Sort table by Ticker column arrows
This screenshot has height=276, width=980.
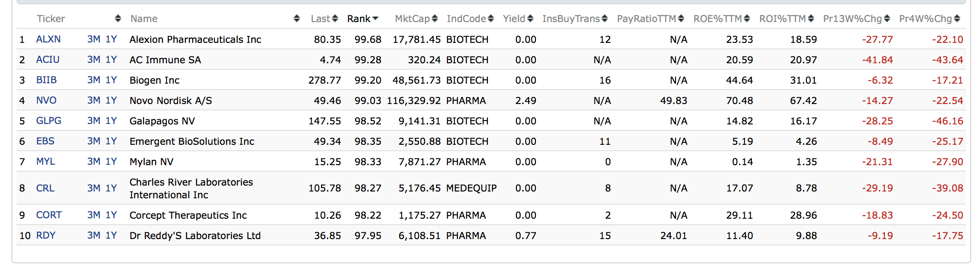[x=118, y=19]
